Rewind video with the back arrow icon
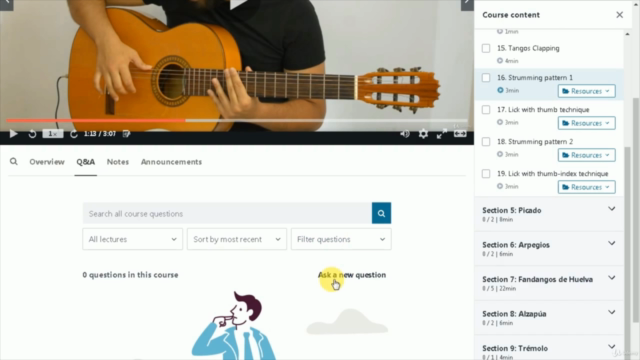This screenshot has height=360, width=640. pos(32,134)
